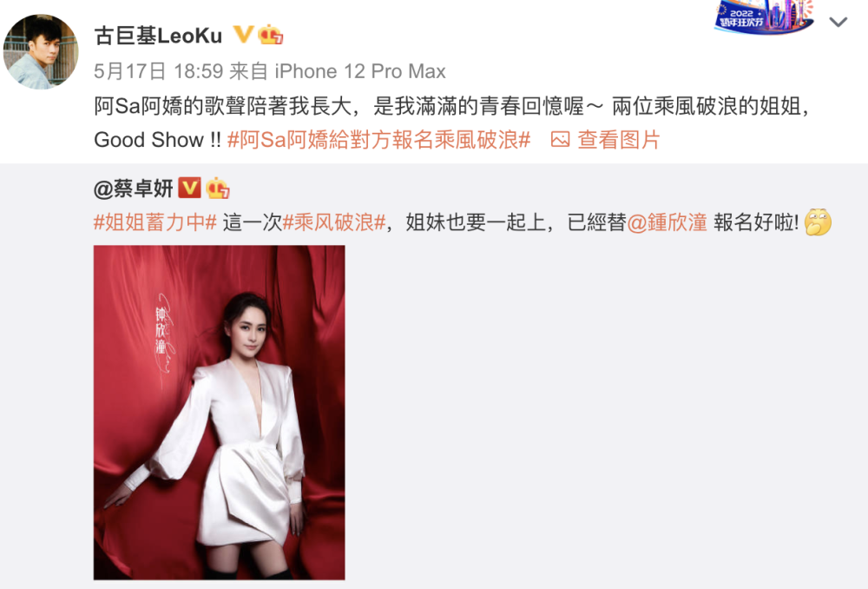Open the @鍾欣潼 mention link
The width and height of the screenshot is (868, 589).
(x=667, y=222)
